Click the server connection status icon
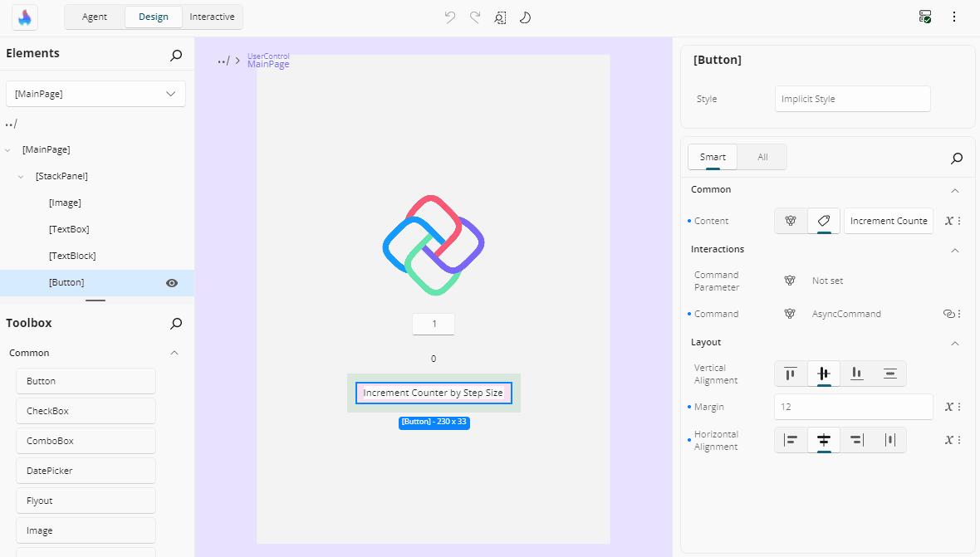The height and width of the screenshot is (557, 980). (x=925, y=17)
